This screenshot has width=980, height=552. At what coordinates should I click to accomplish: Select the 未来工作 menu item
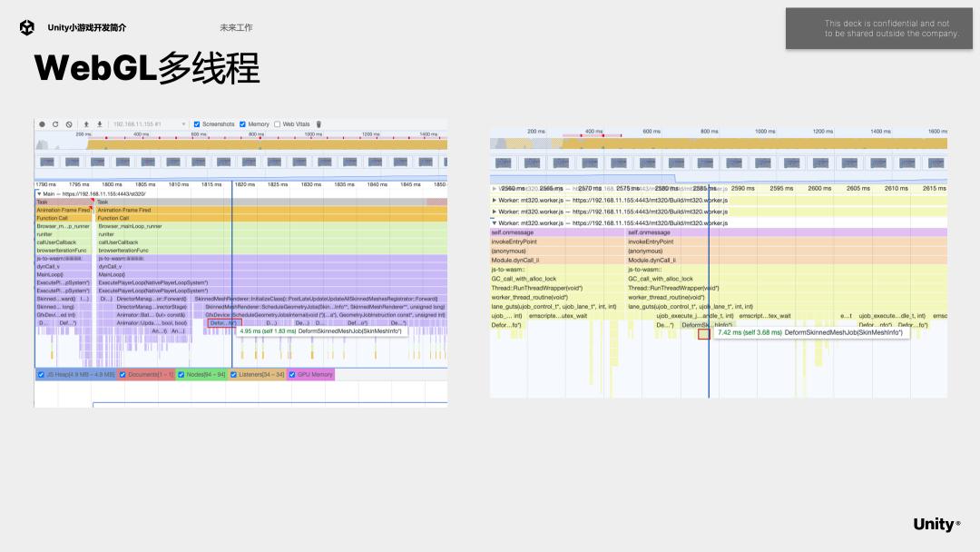(236, 28)
